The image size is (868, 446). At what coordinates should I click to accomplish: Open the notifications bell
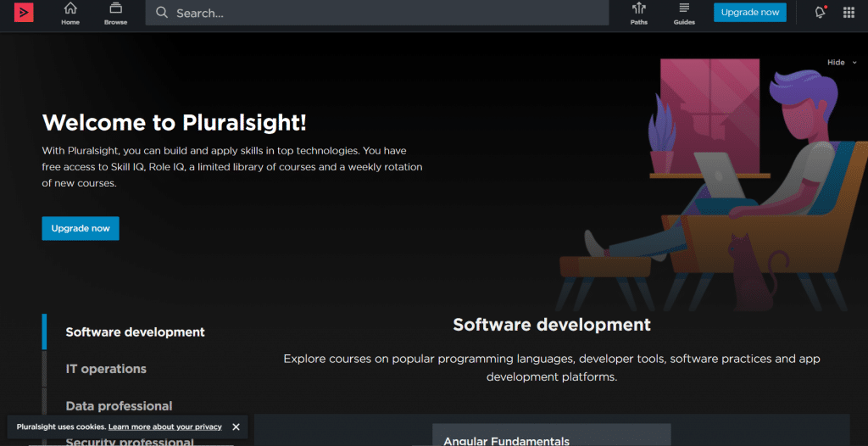[x=821, y=12]
